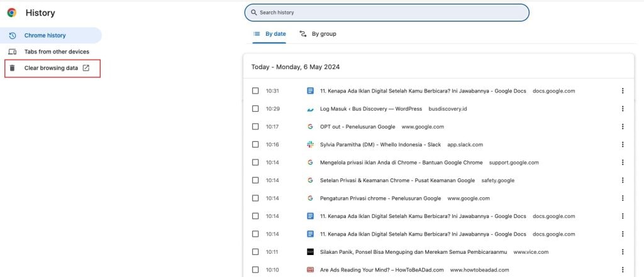Click the Tabs from other devices icon
This screenshot has height=277, width=644.
pos(12,52)
